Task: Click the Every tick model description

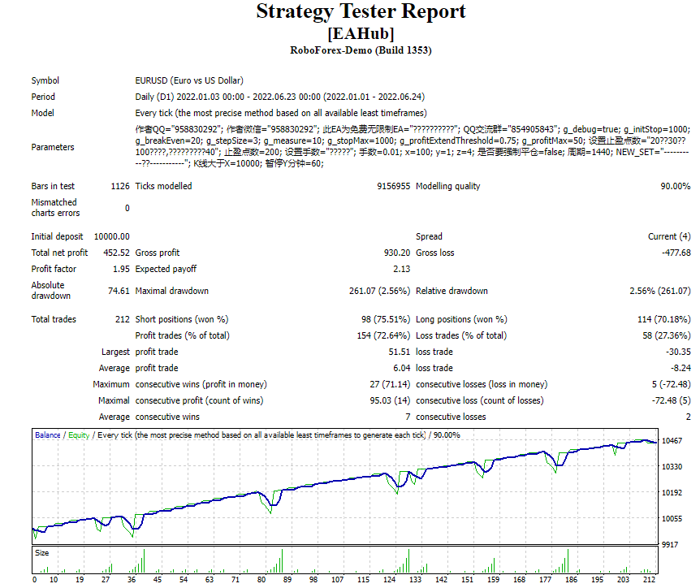Action: click(x=281, y=113)
